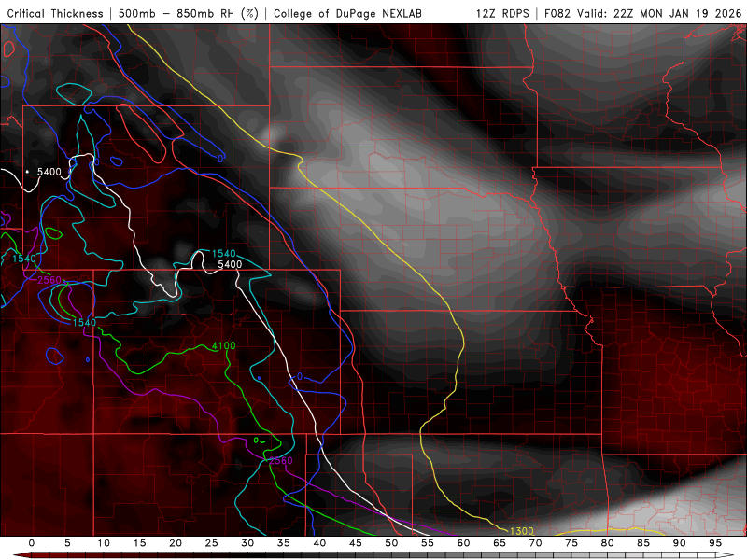747x560 pixels.
Task: Click the yellow "1300" contour label
Action: (x=522, y=531)
